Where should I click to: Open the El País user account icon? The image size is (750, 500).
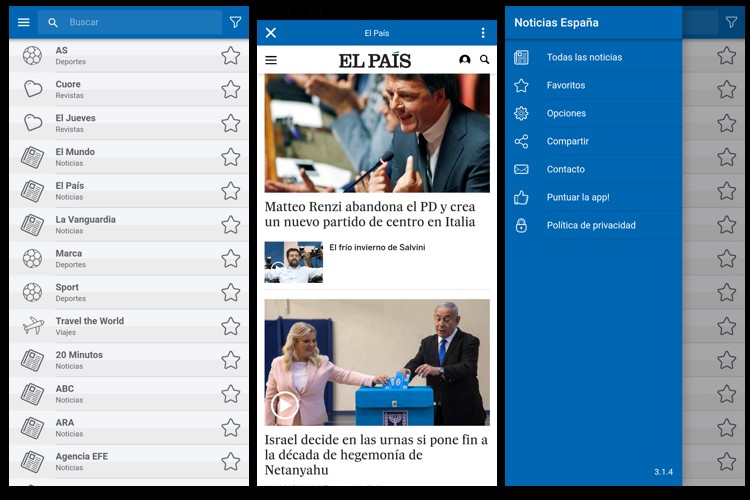[464, 59]
